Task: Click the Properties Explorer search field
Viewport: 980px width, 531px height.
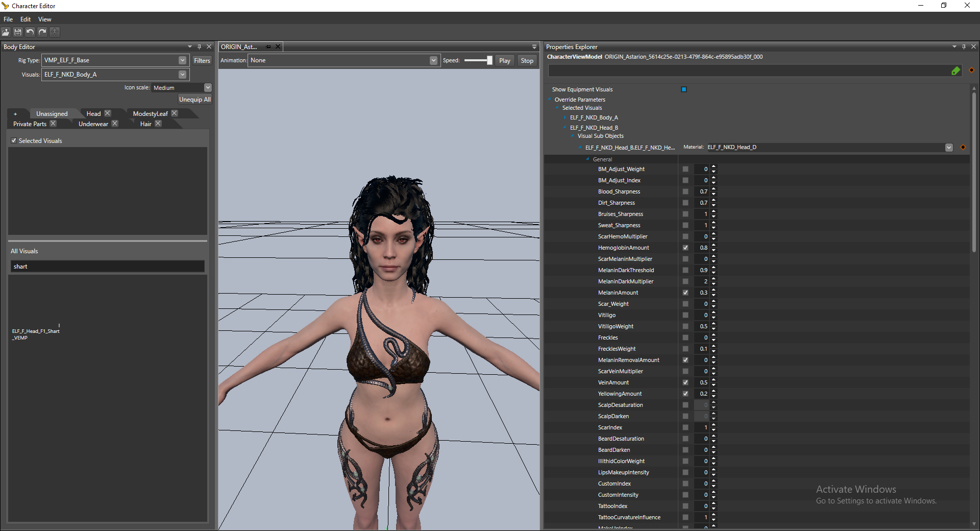Action: (x=749, y=71)
